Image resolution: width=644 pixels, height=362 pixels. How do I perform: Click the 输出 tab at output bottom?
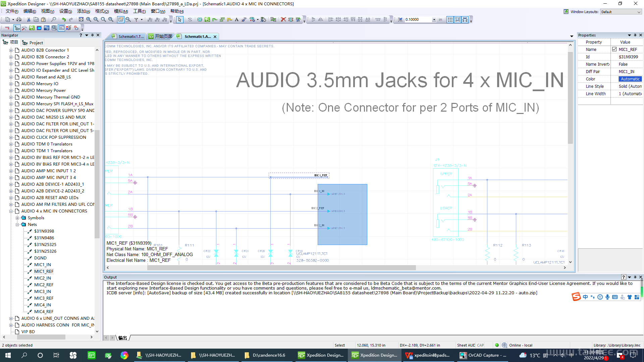(x=123, y=338)
